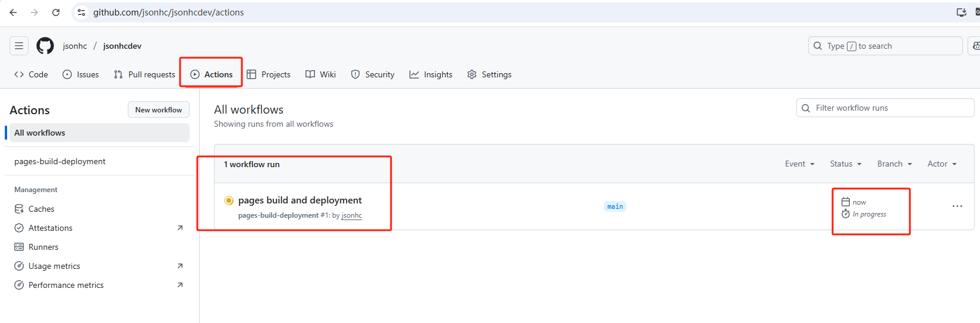Expand the Status filter dropdown
This screenshot has height=323, width=980.
846,164
